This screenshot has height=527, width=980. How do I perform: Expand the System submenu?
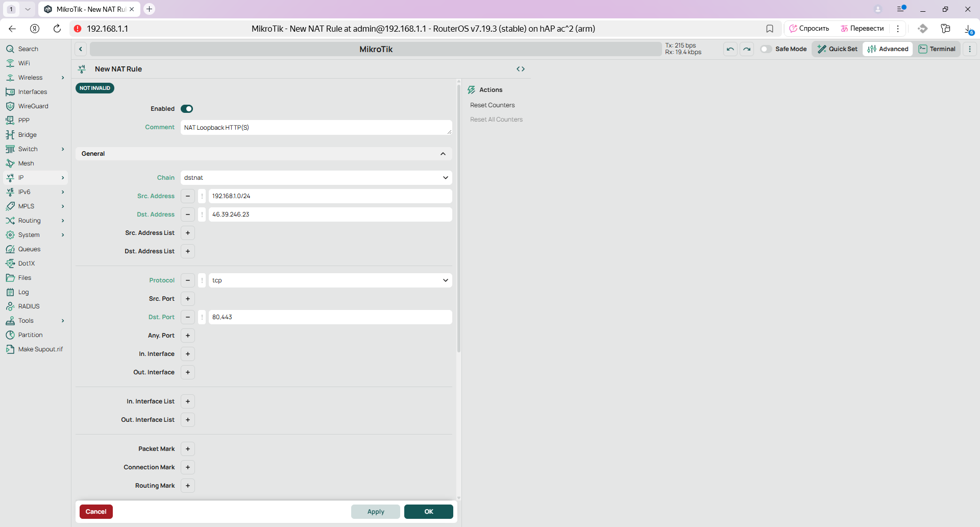coord(63,235)
